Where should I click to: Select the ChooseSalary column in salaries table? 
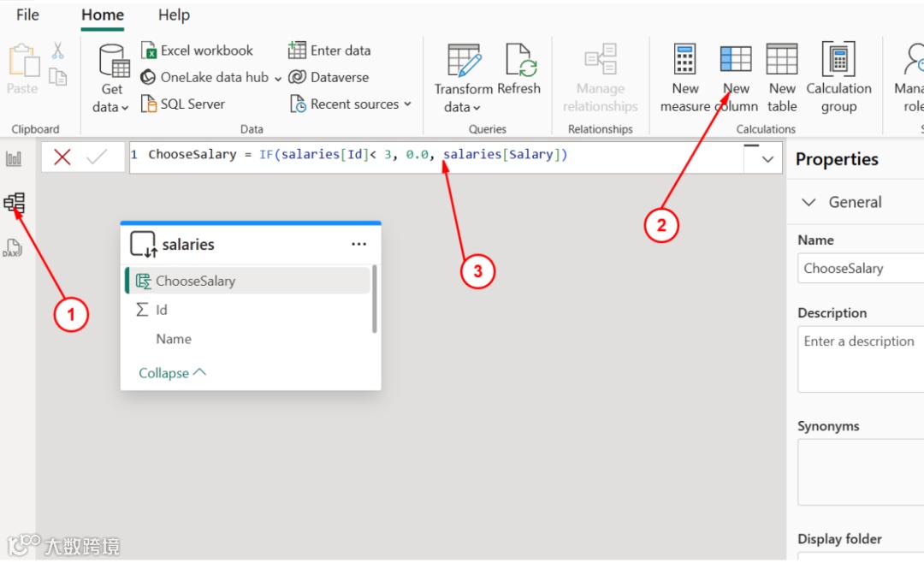pyautogui.click(x=247, y=281)
